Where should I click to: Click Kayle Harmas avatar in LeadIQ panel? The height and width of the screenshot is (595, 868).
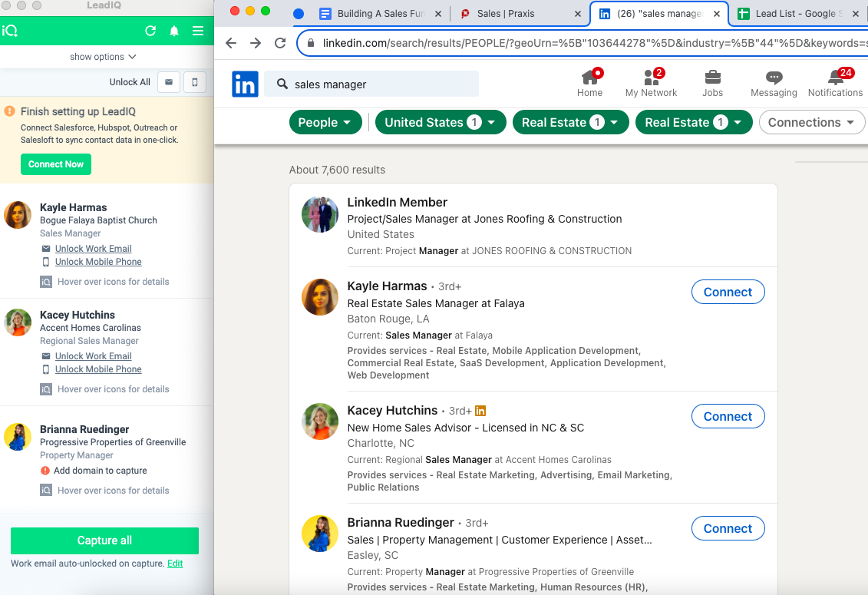(x=18, y=215)
